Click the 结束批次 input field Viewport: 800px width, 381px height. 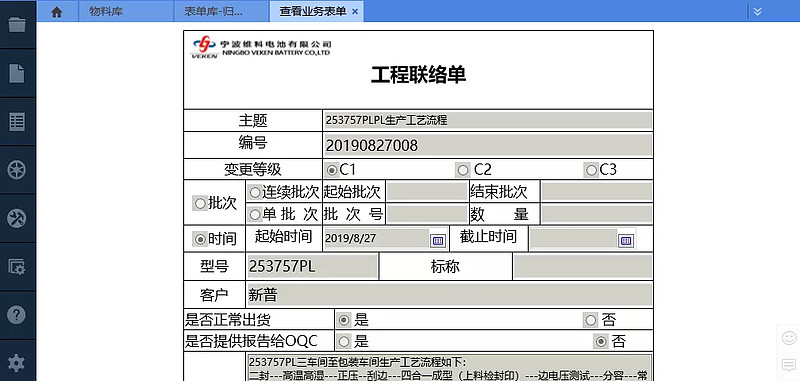pyautogui.click(x=596, y=192)
